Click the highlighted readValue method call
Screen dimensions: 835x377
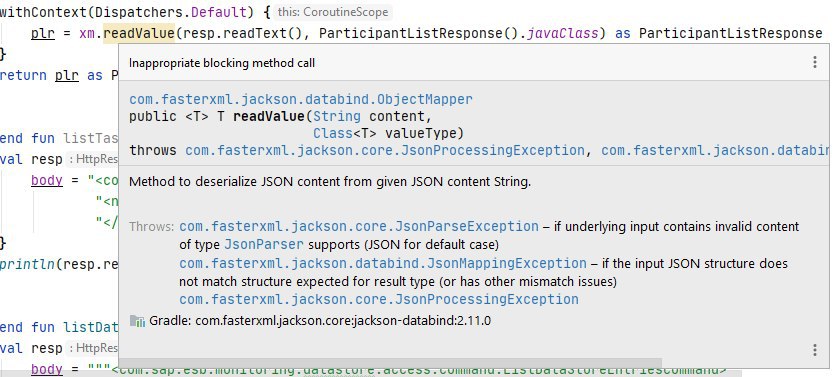[138, 34]
